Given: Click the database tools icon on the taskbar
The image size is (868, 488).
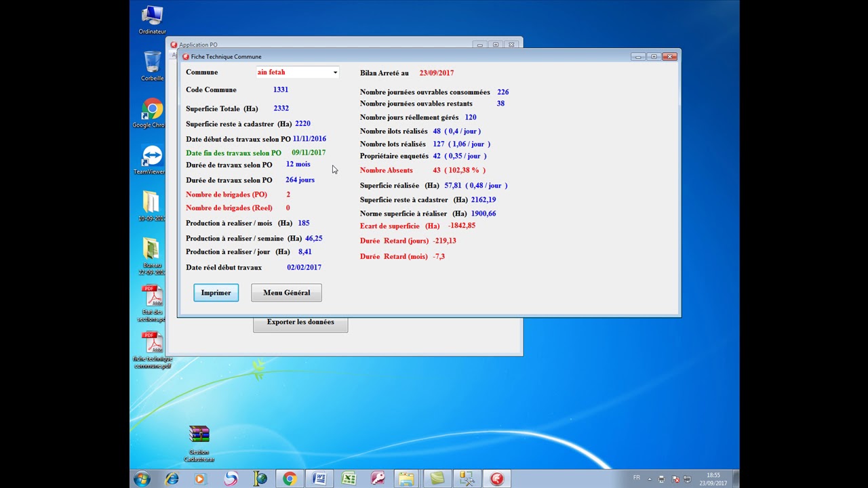Looking at the screenshot, I should (x=467, y=479).
